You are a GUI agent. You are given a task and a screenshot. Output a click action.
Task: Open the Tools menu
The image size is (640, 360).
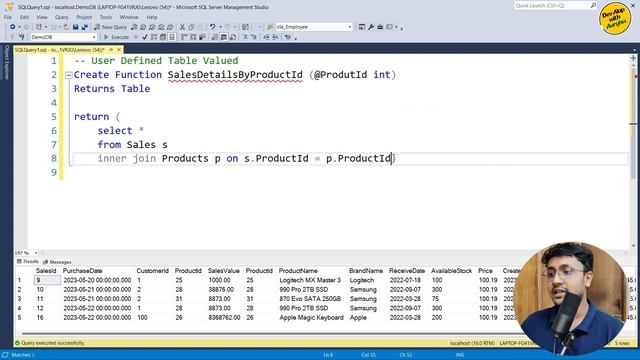tap(106, 17)
